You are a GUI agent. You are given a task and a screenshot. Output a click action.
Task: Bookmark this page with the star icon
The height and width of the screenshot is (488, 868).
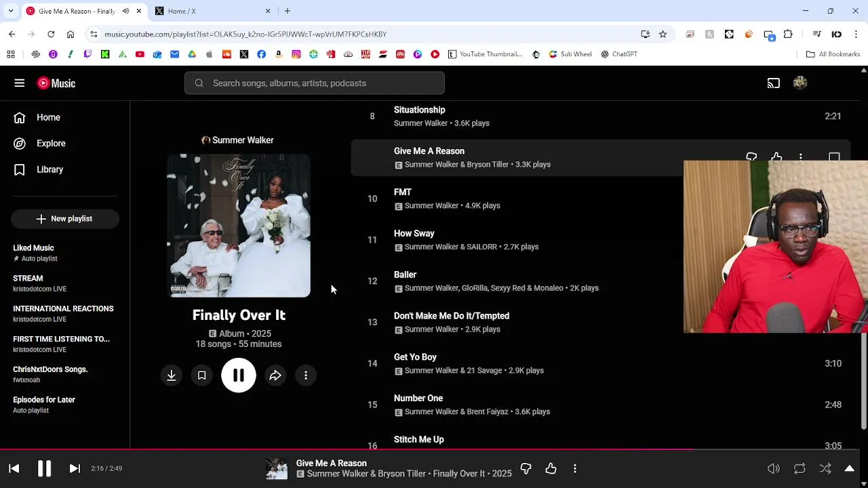[663, 34]
